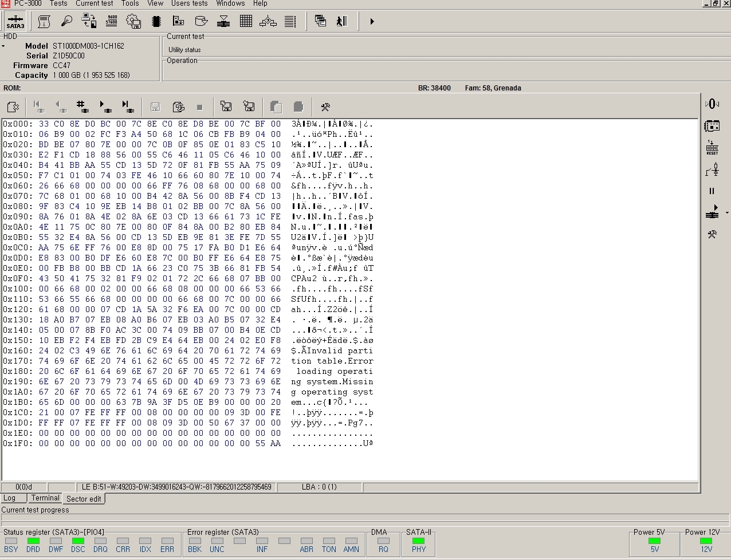Go to next sector in sector editor

pos(105,107)
